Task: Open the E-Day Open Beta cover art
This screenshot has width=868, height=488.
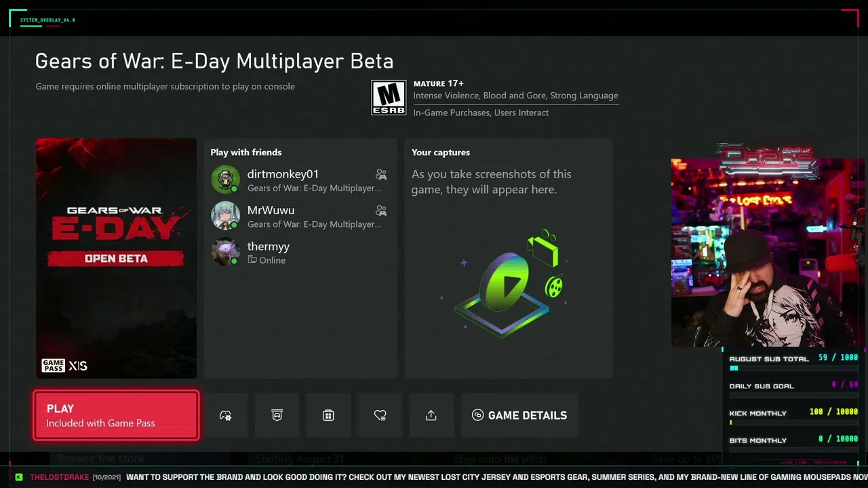Action: click(x=116, y=258)
